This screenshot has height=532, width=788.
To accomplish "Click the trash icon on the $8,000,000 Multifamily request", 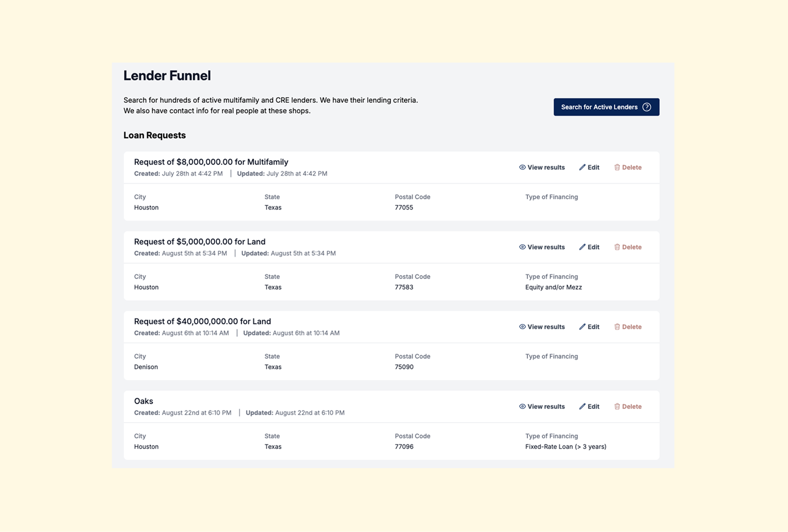I will 617,167.
